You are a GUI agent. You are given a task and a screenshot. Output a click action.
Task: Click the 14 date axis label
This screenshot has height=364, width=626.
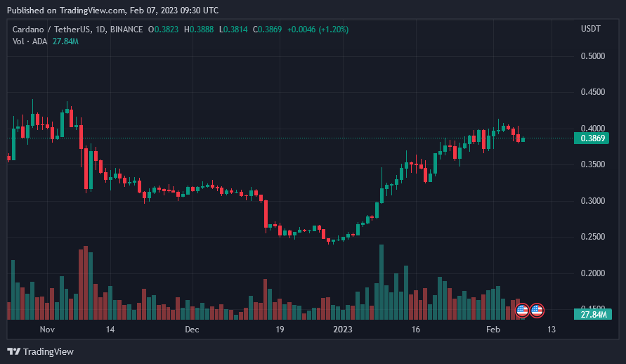tap(110, 330)
